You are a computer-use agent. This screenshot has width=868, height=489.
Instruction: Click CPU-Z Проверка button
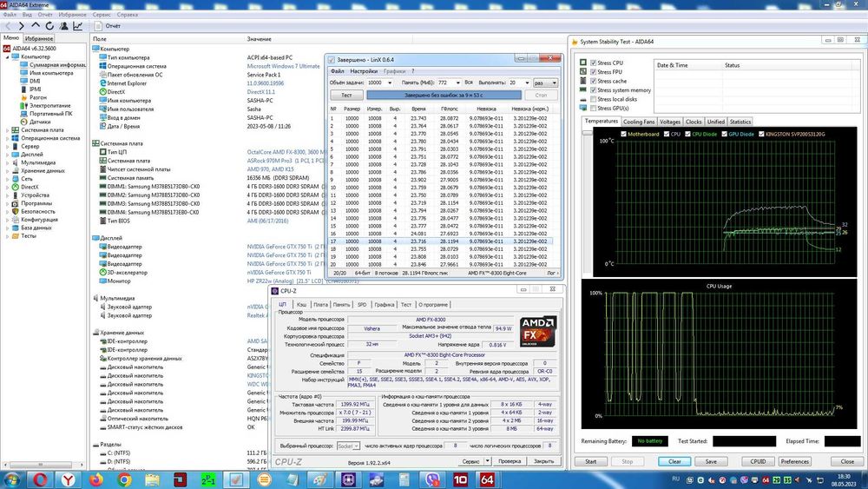[x=510, y=460]
